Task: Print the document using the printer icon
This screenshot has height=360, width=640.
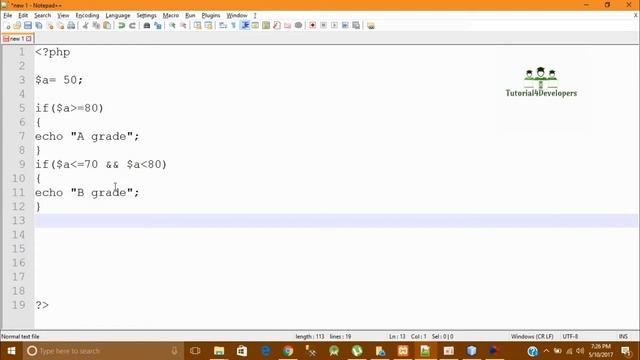Action: coord(71,26)
